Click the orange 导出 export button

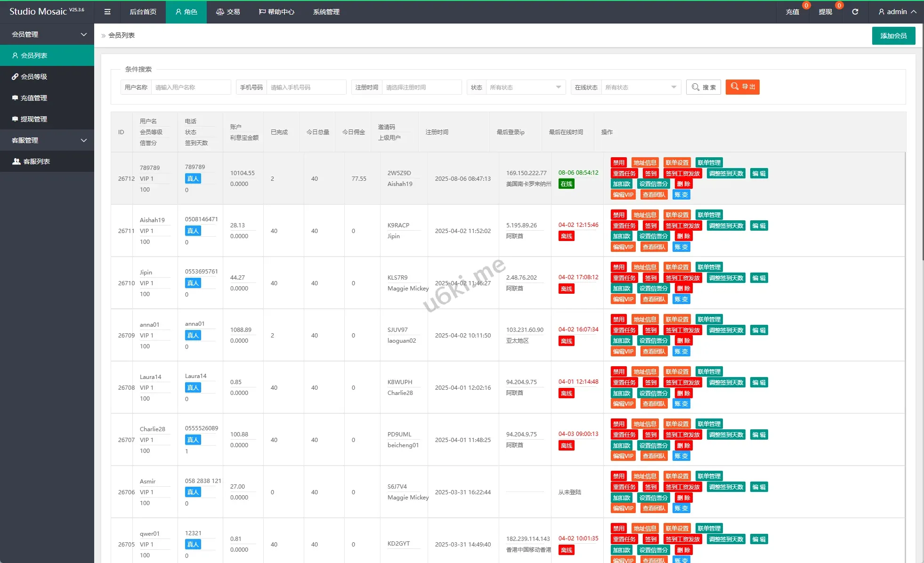pyautogui.click(x=742, y=87)
